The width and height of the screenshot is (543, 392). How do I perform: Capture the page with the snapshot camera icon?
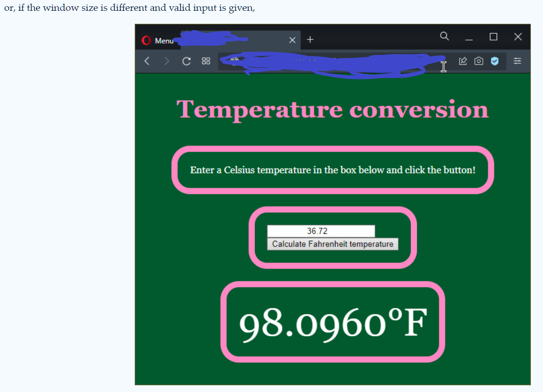(x=478, y=61)
